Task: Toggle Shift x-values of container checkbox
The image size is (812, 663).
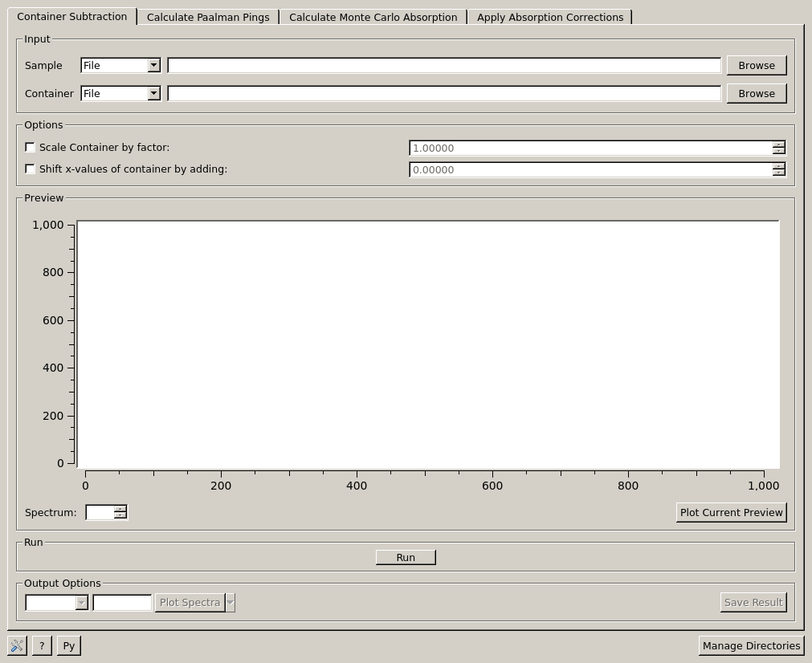Action: pos(31,169)
